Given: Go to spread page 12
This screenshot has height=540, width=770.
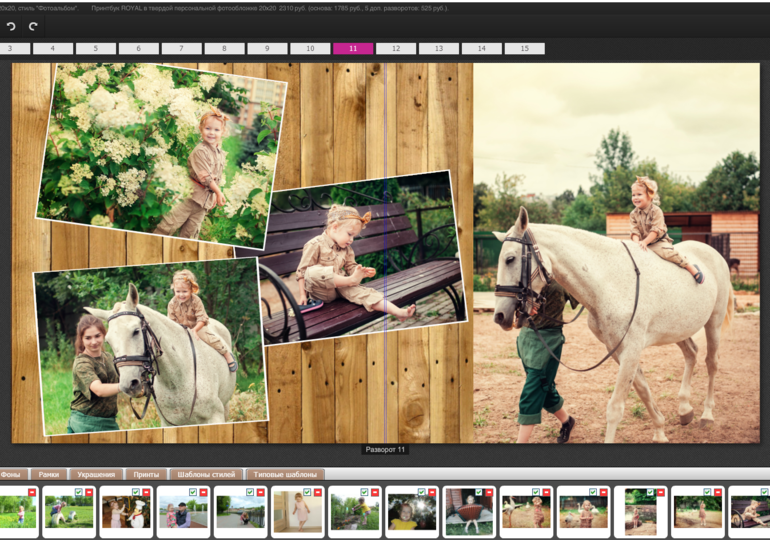Looking at the screenshot, I should (x=396, y=48).
